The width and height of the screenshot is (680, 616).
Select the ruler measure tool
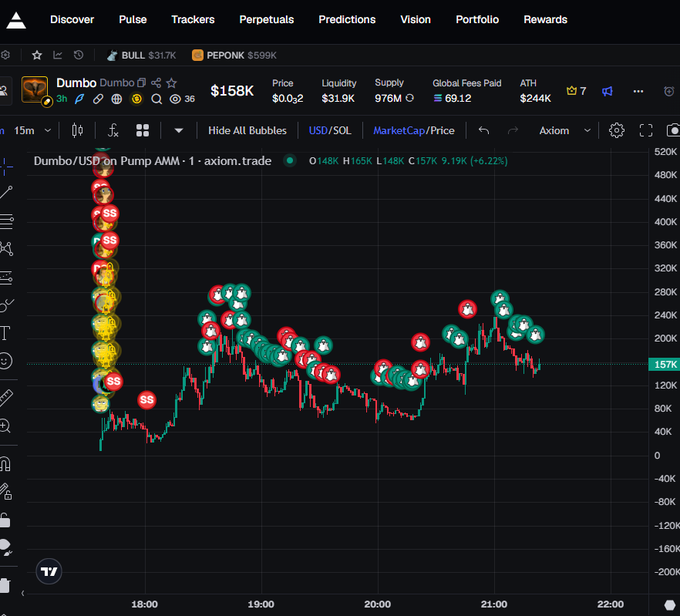tap(6, 398)
